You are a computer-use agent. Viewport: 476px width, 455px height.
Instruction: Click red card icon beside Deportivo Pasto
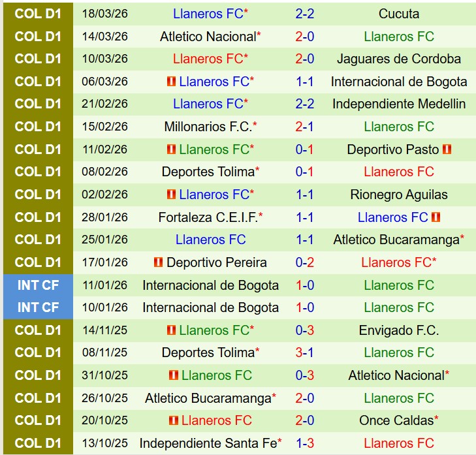click(x=447, y=149)
